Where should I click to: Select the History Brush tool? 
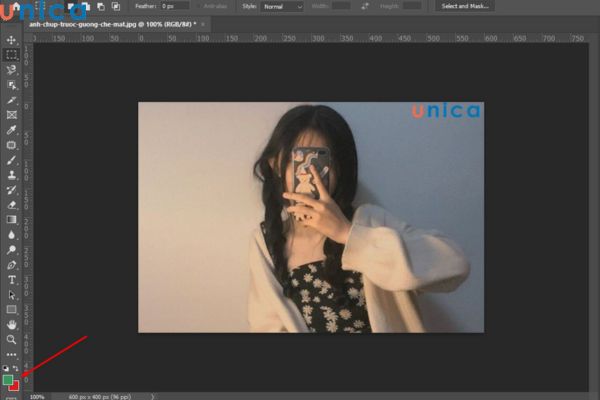coord(11,190)
